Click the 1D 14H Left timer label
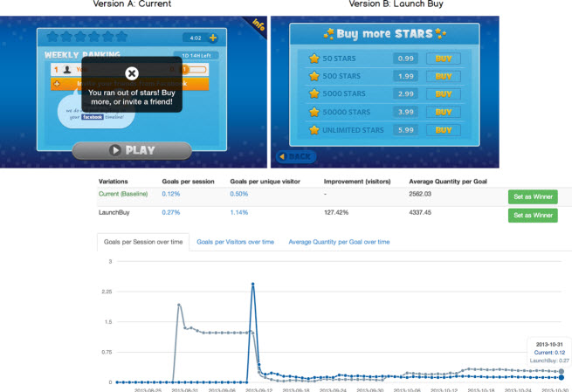 [x=196, y=55]
